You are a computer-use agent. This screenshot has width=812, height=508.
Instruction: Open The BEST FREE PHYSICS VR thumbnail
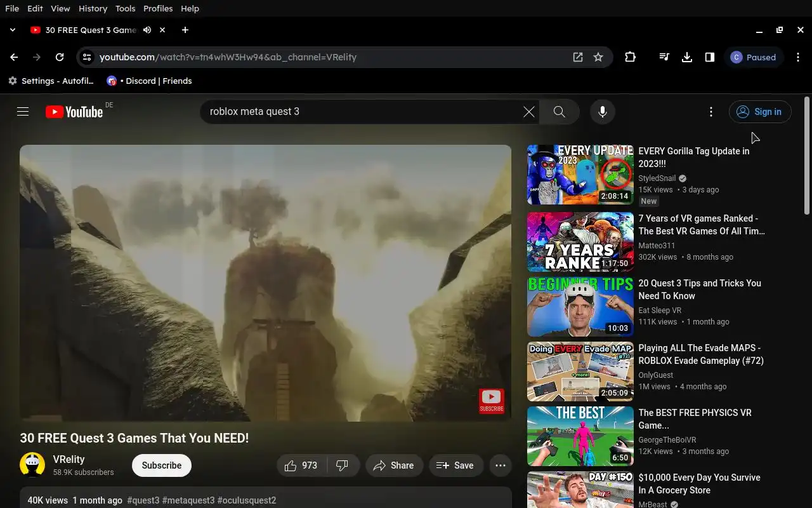click(x=580, y=436)
